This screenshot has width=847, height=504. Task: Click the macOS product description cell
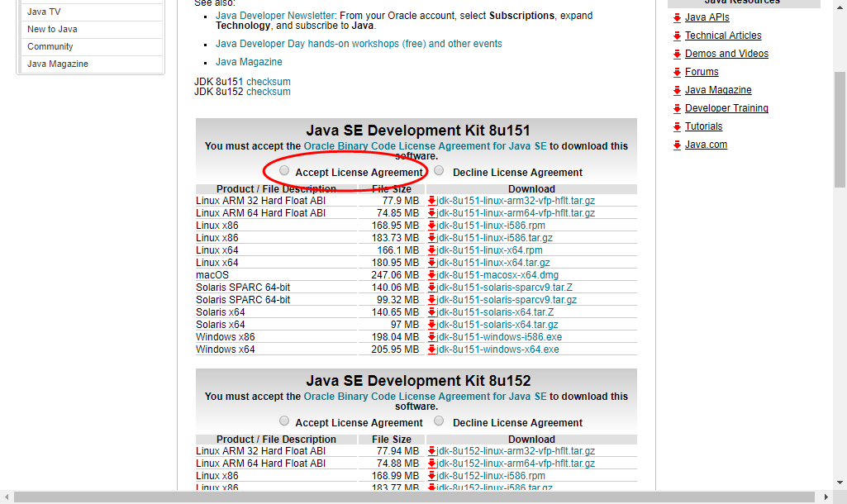pyautogui.click(x=276, y=275)
